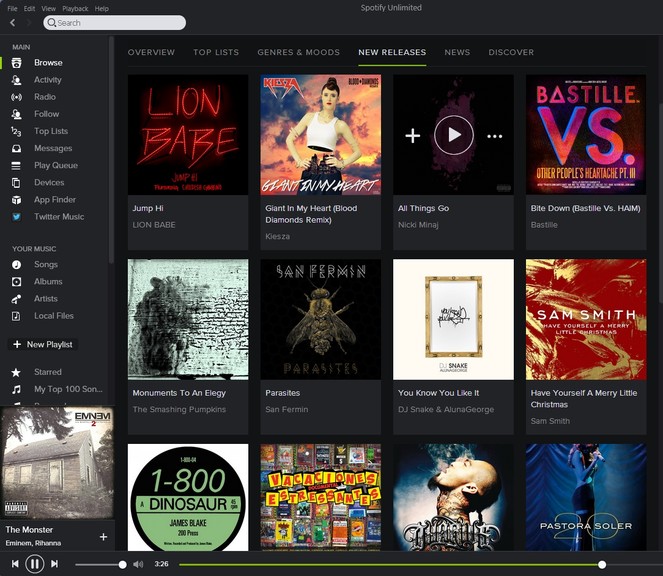Open Radio via its sidebar icon
The width and height of the screenshot is (663, 576).
click(16, 97)
